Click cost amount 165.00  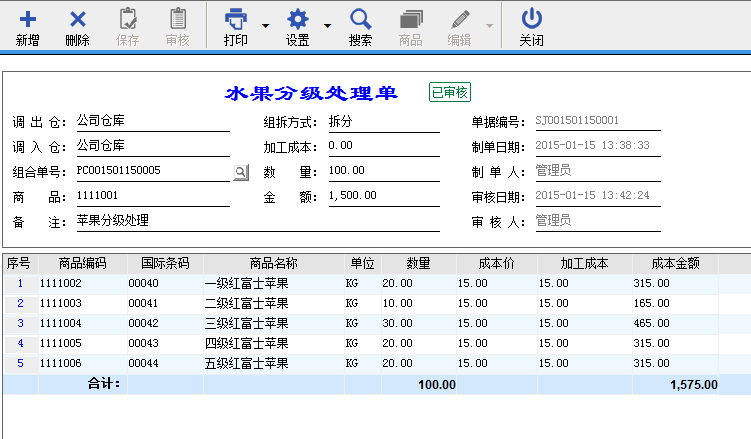pyautogui.click(x=651, y=304)
